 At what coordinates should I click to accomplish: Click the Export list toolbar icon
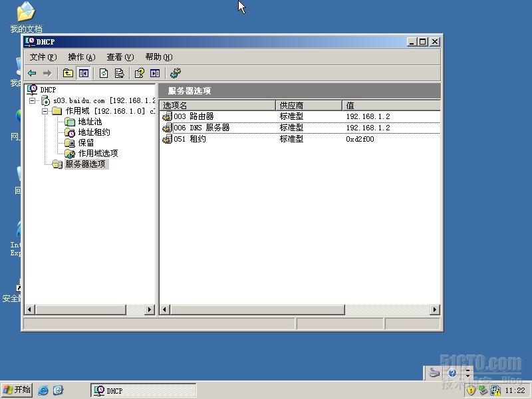click(120, 73)
